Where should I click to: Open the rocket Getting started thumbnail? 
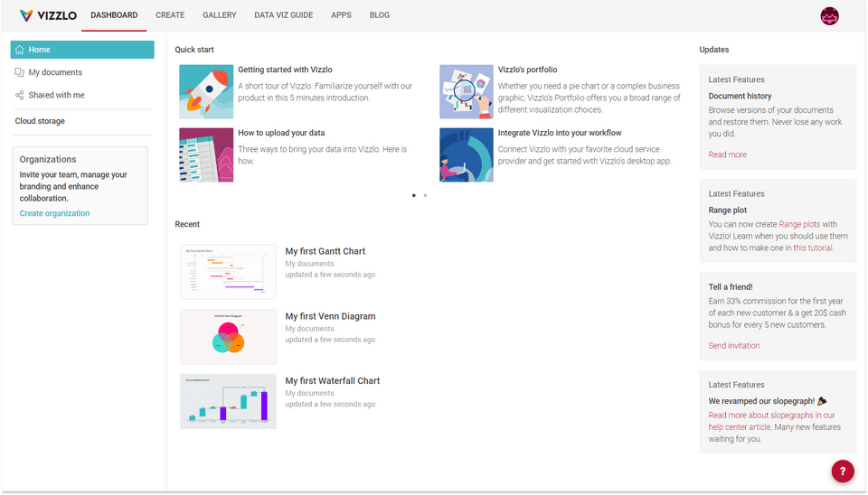click(x=206, y=92)
